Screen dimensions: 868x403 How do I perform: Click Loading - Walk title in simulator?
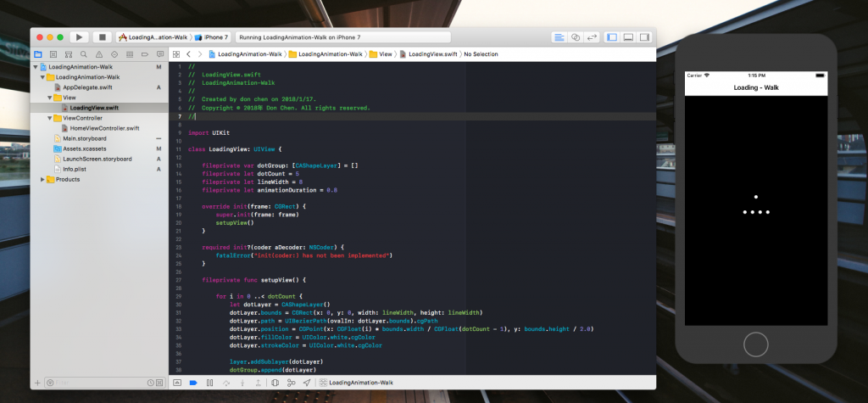pyautogui.click(x=756, y=87)
